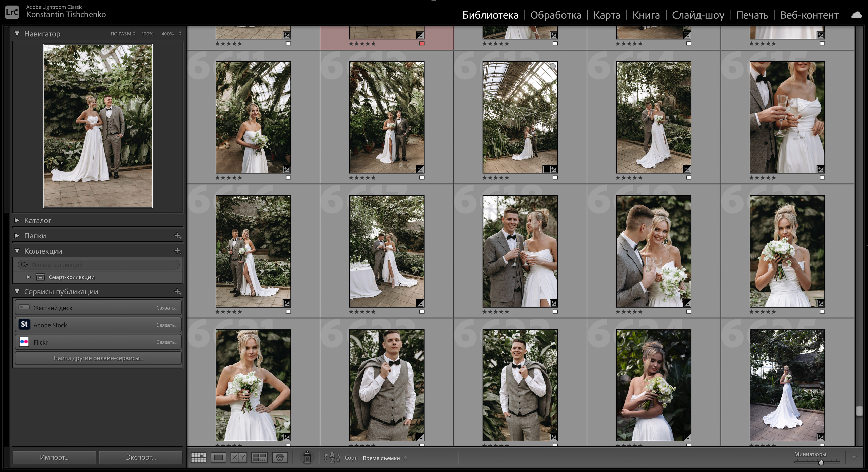Add new folder with Папки plus icon
Image resolution: width=868 pixels, height=472 pixels.
[177, 236]
